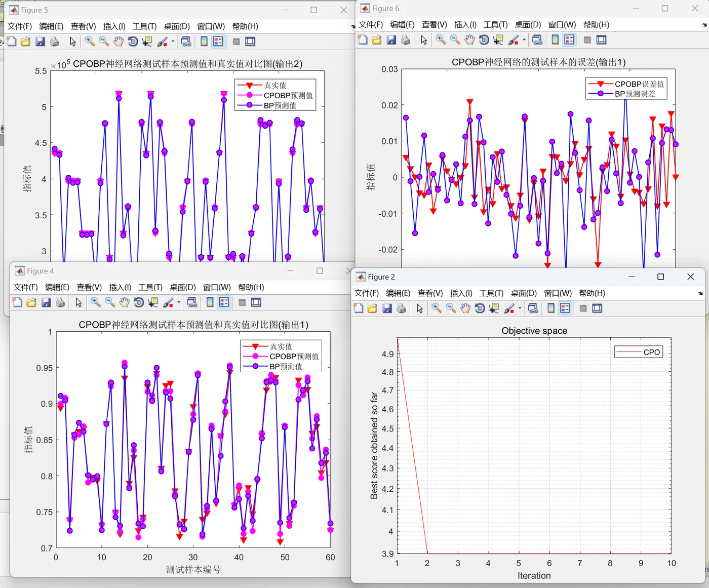
Task: Maximize the Figure 2 window
Action: click(660, 277)
